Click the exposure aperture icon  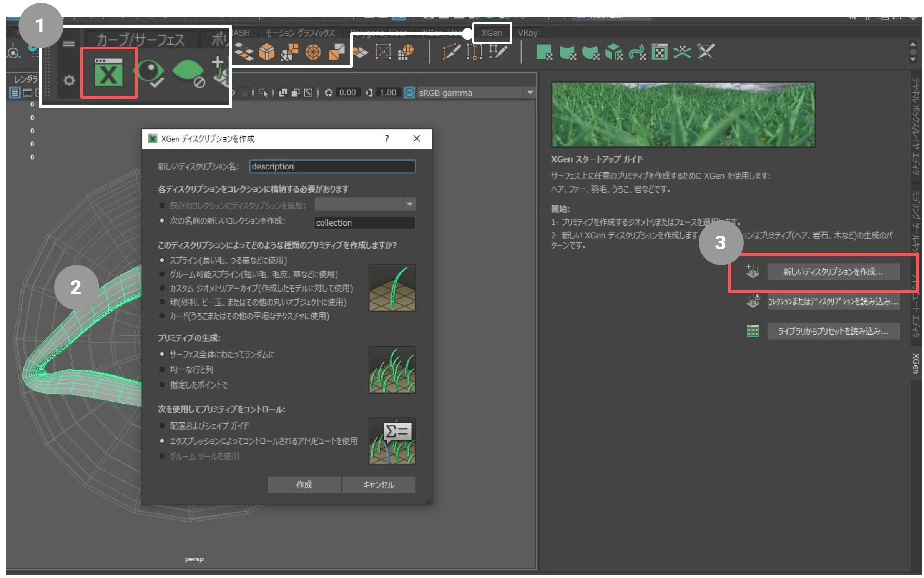pos(329,93)
